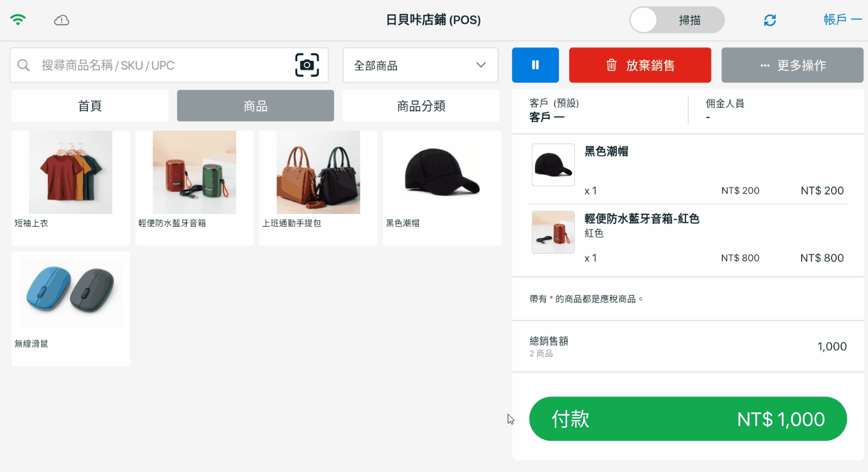The image size is (868, 472).
Task: Expand the 全部商品 filter dropdown
Action: [420, 65]
